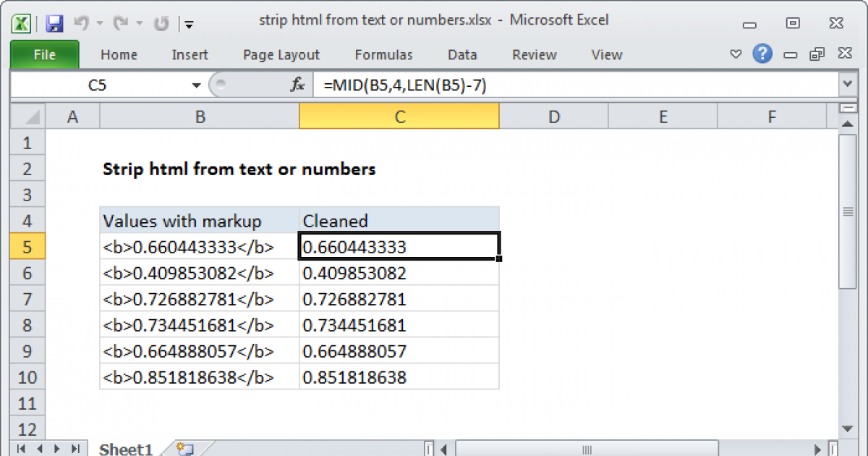This screenshot has width=868, height=456.
Task: Switch to the Data ribbon tab
Action: tap(461, 54)
